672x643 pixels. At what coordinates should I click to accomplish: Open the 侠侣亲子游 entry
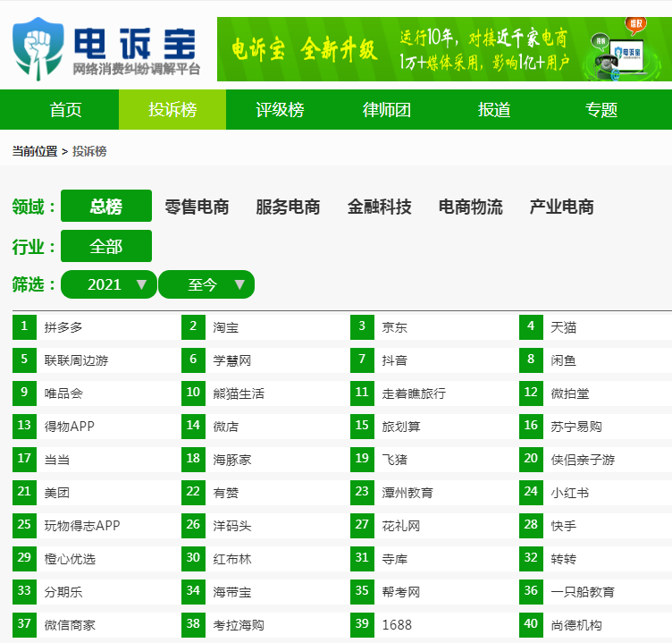pyautogui.click(x=583, y=460)
